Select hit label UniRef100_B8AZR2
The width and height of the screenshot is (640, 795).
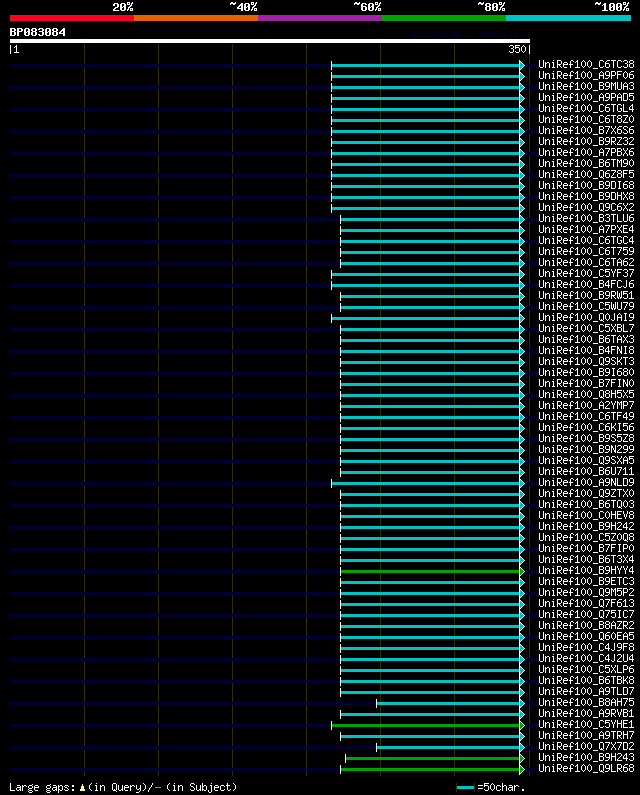point(586,625)
